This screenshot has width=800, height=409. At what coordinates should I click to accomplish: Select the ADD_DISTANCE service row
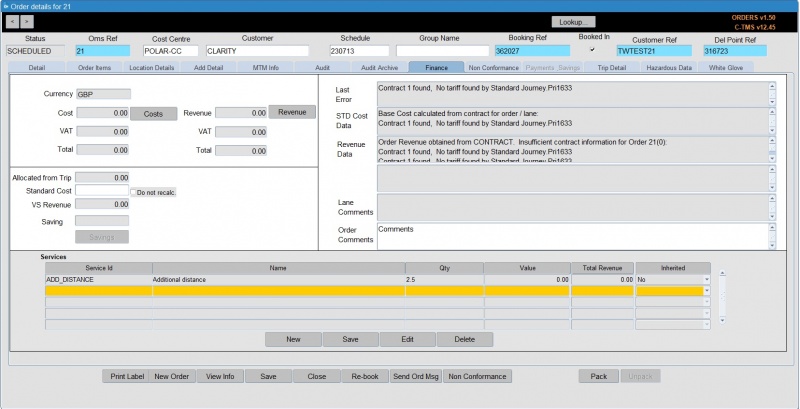click(x=378, y=280)
